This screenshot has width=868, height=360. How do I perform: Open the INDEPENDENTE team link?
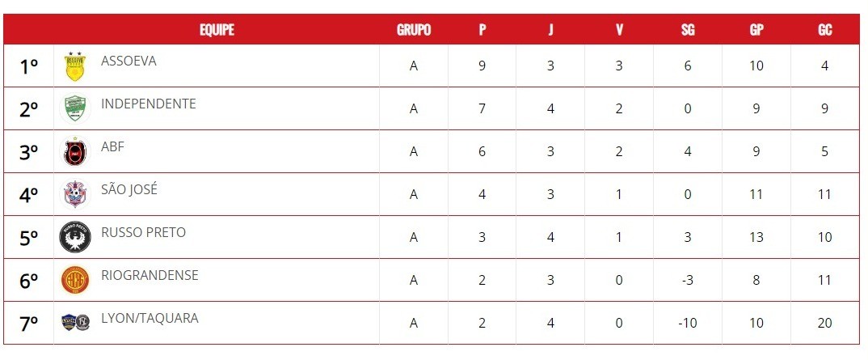coord(149,104)
